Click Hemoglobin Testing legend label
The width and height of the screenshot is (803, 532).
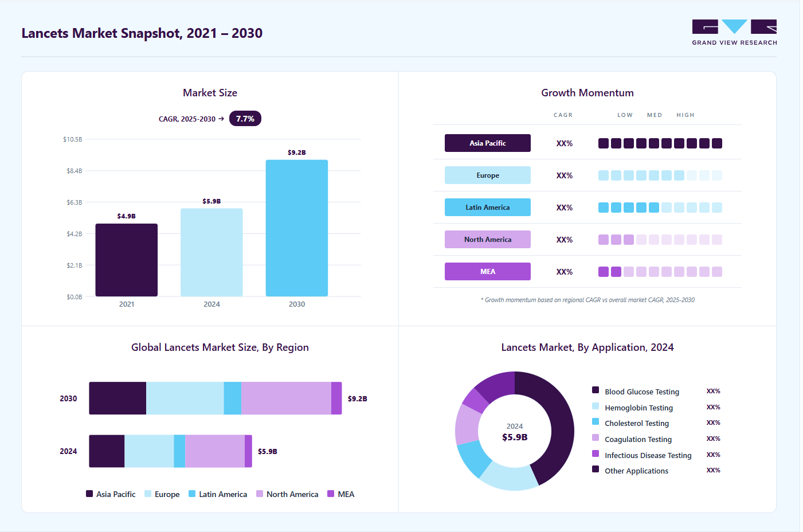pos(639,408)
